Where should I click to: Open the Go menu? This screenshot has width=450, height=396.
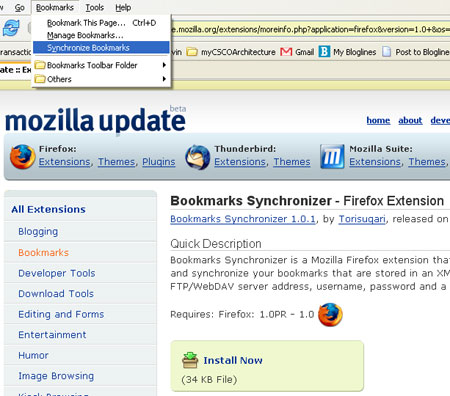20,7
